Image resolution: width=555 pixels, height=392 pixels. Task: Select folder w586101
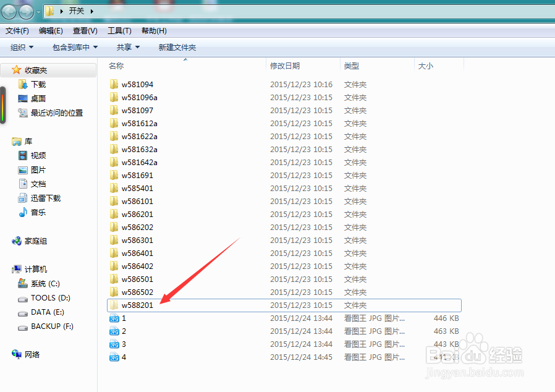tap(137, 202)
